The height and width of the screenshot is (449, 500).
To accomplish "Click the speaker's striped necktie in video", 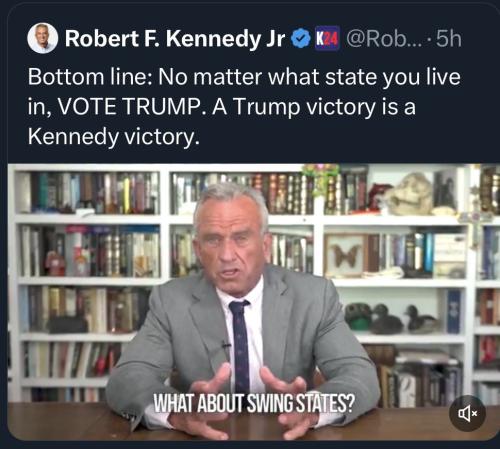I will pyautogui.click(x=240, y=347).
